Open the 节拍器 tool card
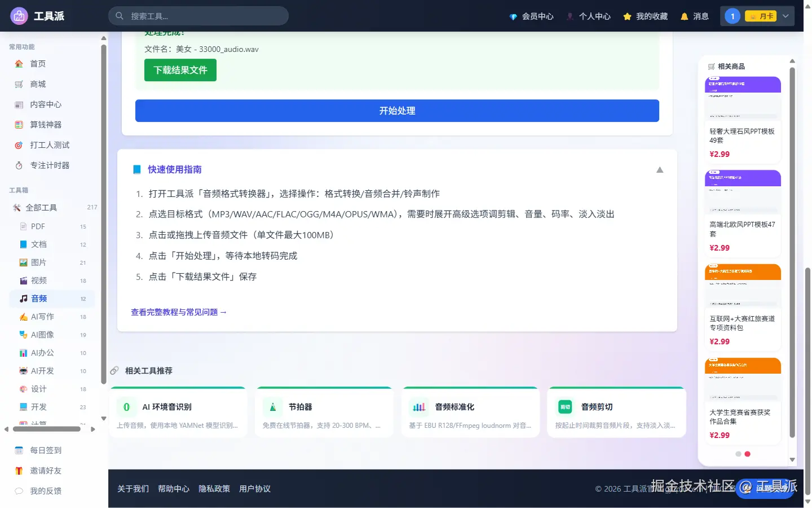812x508 pixels. pos(324,413)
